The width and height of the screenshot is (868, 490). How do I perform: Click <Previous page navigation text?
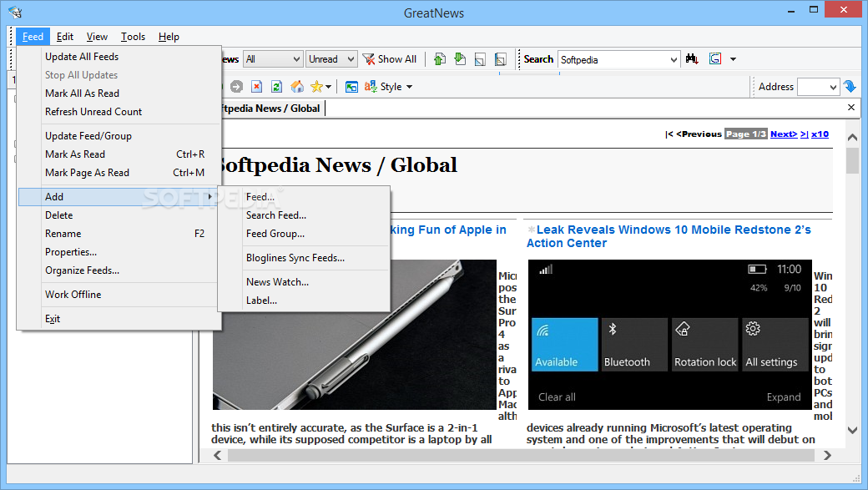point(699,134)
